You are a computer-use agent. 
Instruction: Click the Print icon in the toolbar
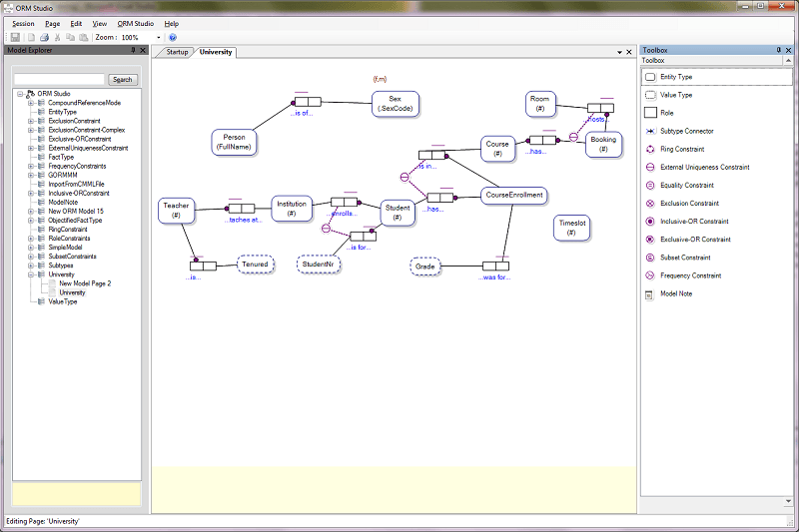[x=44, y=37]
